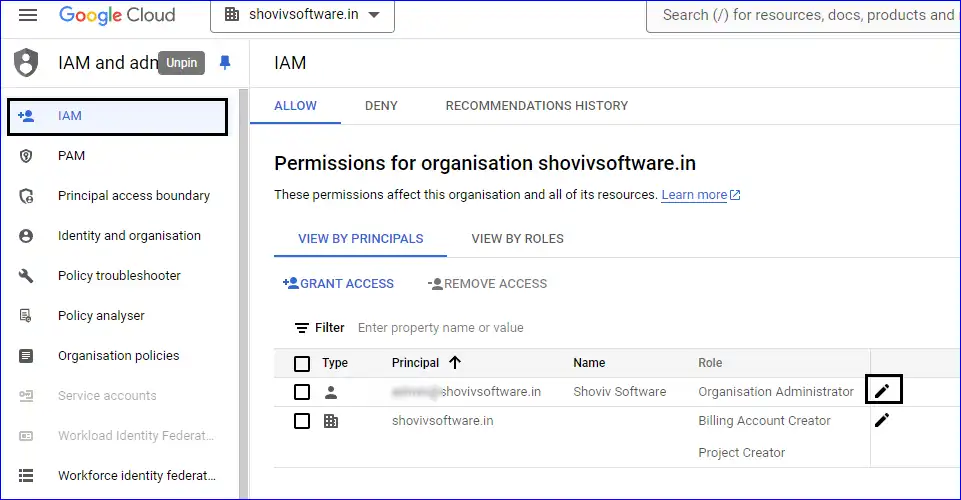Click the top search bar for resources
The width and height of the screenshot is (961, 500).
point(807,15)
